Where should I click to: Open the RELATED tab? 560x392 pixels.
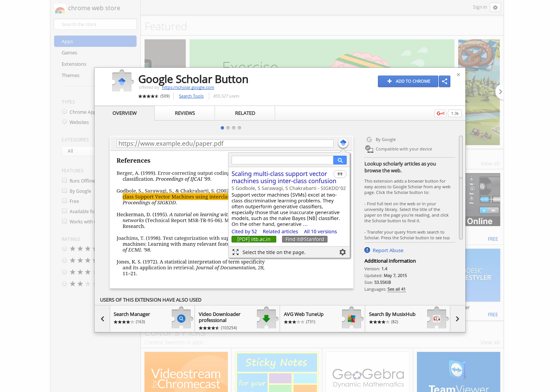point(245,113)
